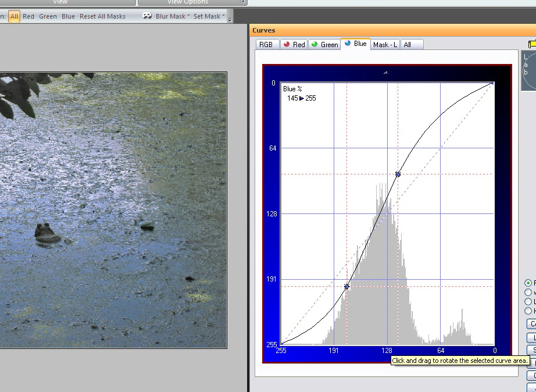Click the pond image preview

point(113,210)
